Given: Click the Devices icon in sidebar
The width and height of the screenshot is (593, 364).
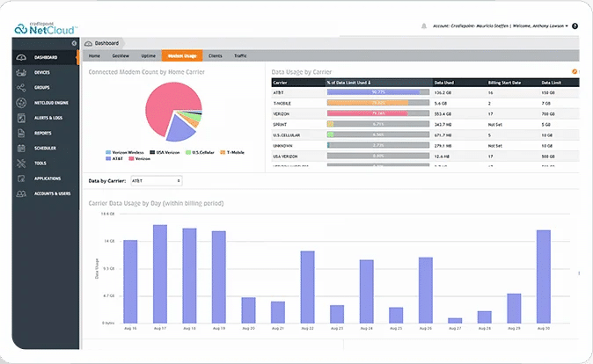Looking at the screenshot, I should (21, 73).
